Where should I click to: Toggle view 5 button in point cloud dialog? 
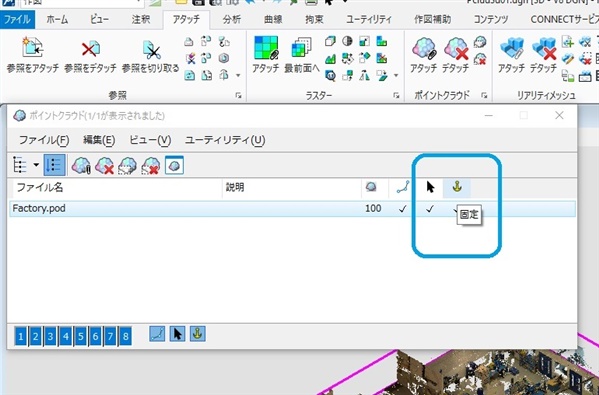[x=81, y=337]
